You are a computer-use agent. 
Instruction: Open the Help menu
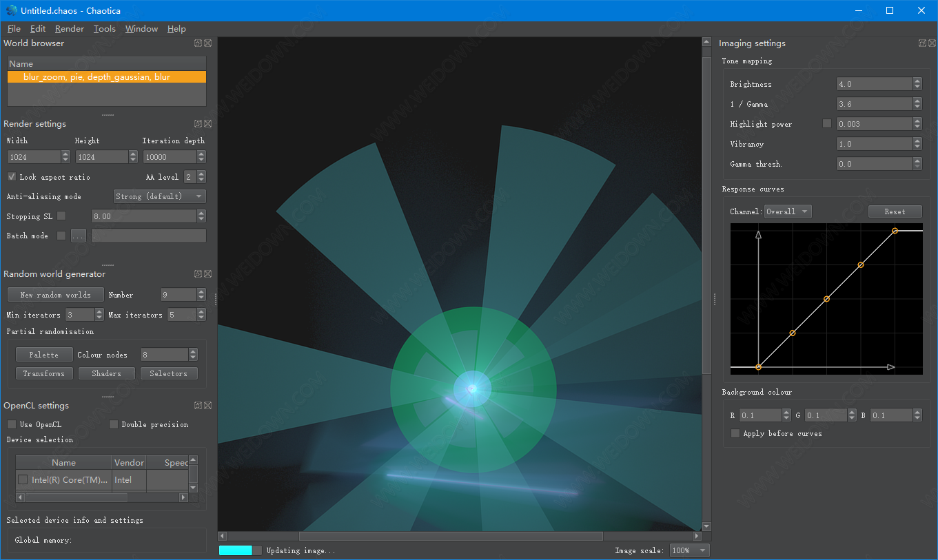tap(176, 28)
